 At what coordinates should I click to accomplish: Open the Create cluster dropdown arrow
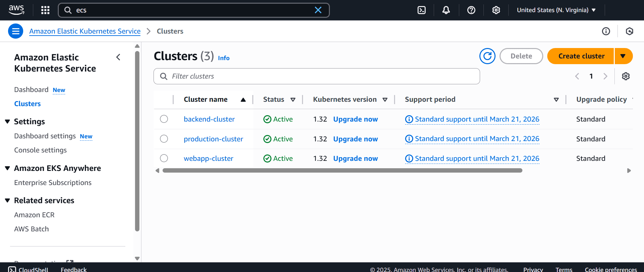pyautogui.click(x=624, y=56)
